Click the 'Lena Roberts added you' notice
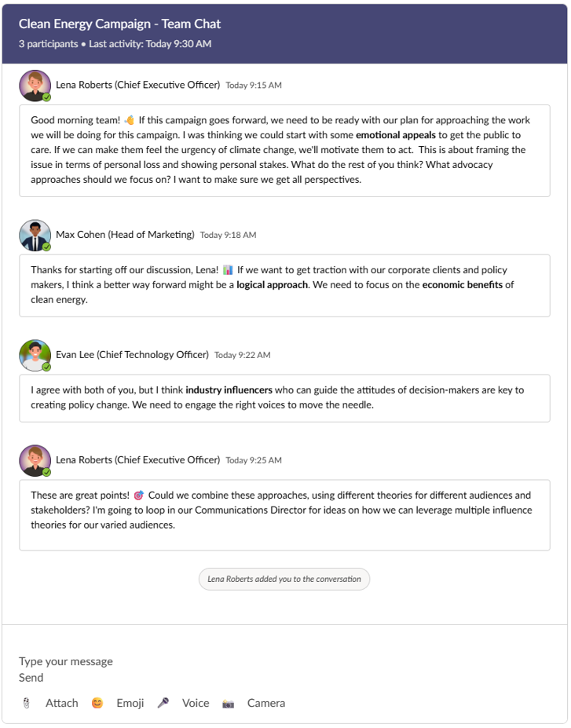 284,579
